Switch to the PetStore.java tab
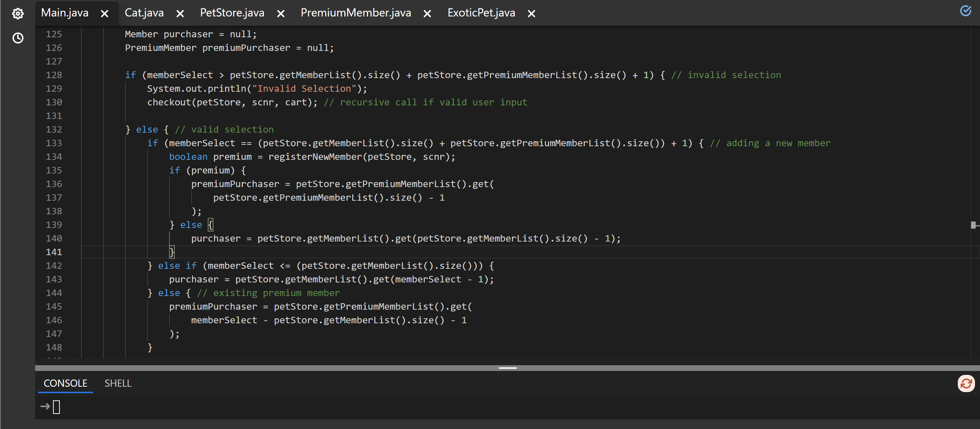Viewport: 980px width, 429px height. pos(232,13)
